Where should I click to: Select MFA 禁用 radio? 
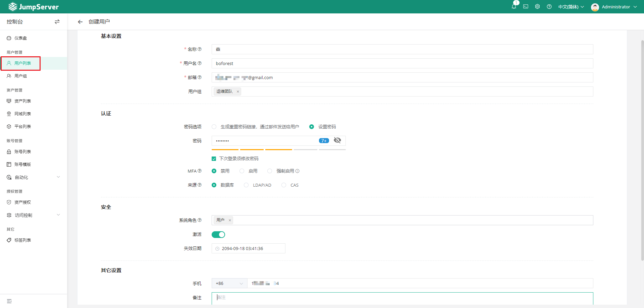[x=214, y=171]
